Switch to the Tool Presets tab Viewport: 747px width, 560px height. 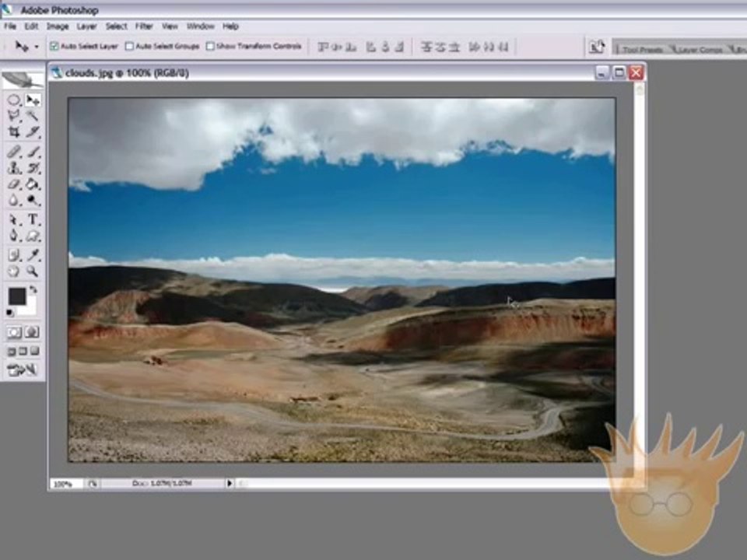[642, 49]
